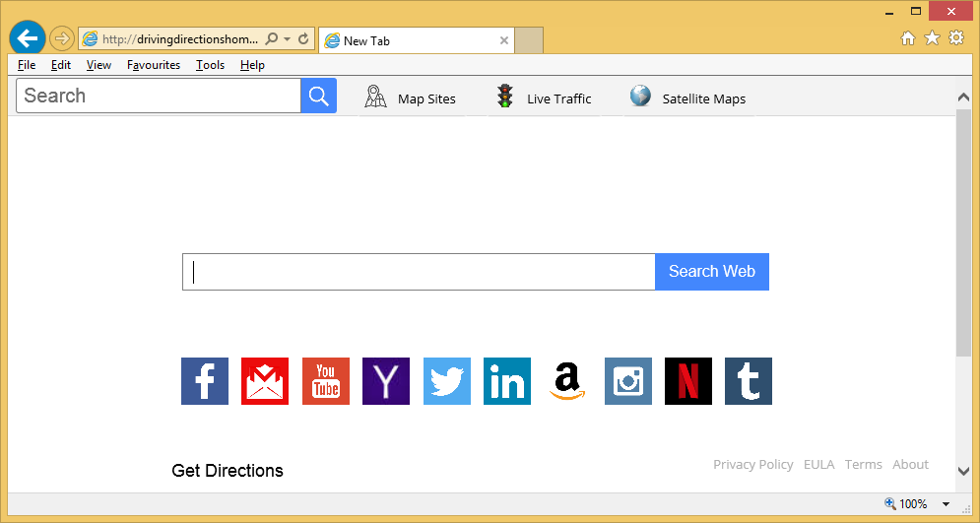
Task: Open the Favourites menu
Action: click(153, 65)
